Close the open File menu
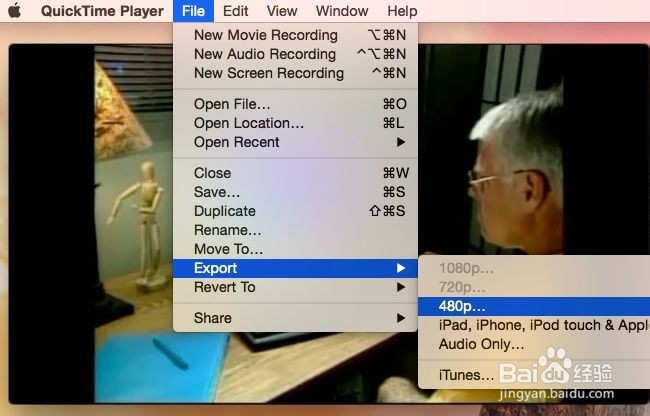Image resolution: width=650 pixels, height=416 pixels. click(193, 11)
